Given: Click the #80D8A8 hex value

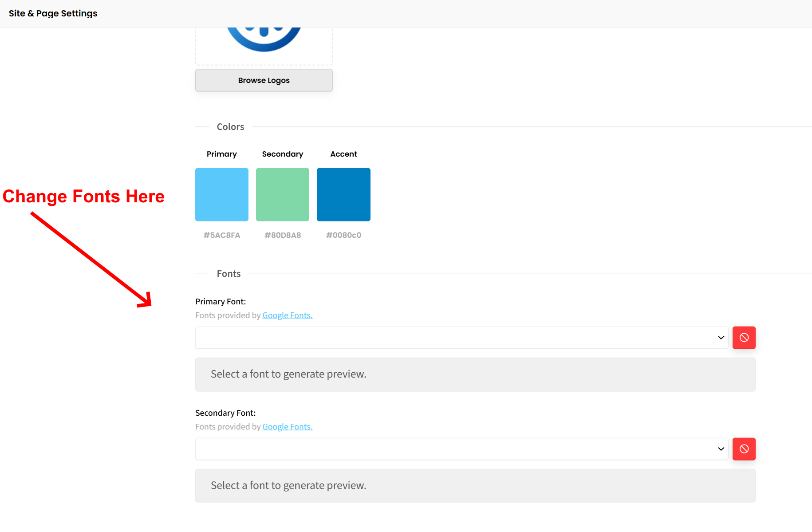Looking at the screenshot, I should tap(283, 235).
